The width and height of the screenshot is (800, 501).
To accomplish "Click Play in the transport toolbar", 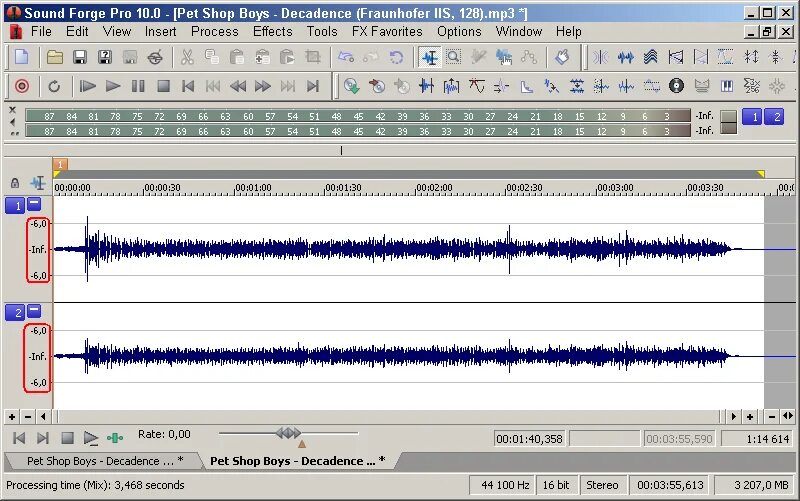I will [113, 86].
